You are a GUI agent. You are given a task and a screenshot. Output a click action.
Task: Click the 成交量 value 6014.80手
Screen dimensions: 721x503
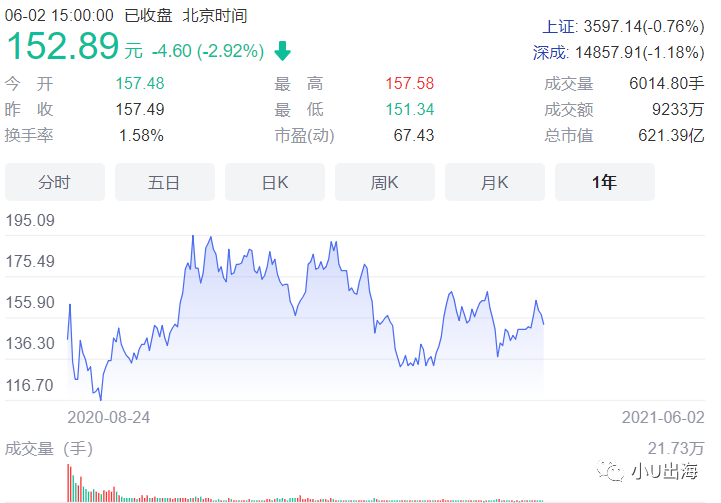(x=666, y=83)
